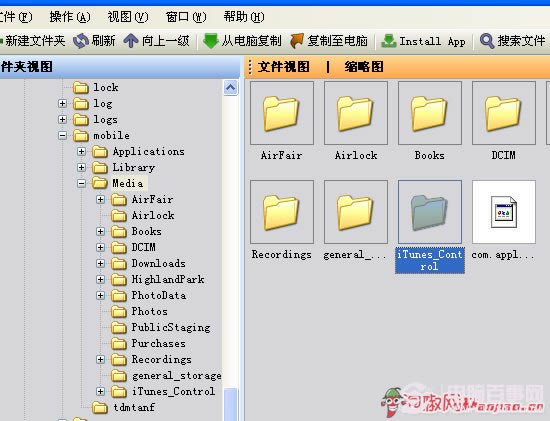Click the green copy-from-computer (从电脑复制) icon
550x421 pixels.
(x=210, y=41)
